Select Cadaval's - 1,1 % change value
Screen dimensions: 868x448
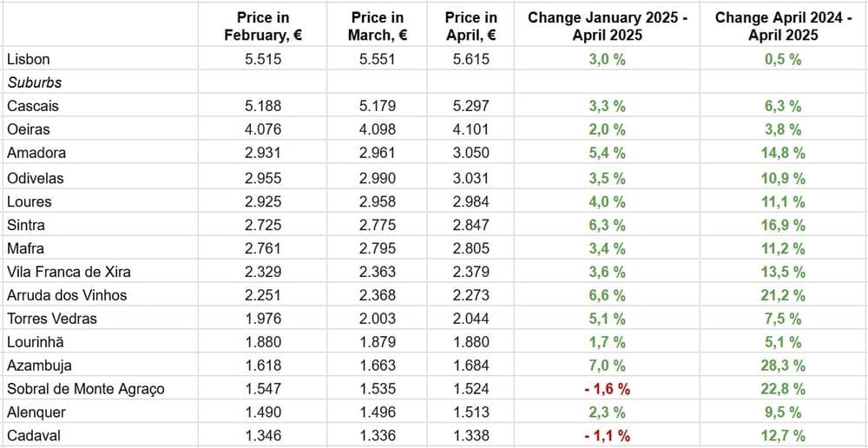(x=607, y=436)
